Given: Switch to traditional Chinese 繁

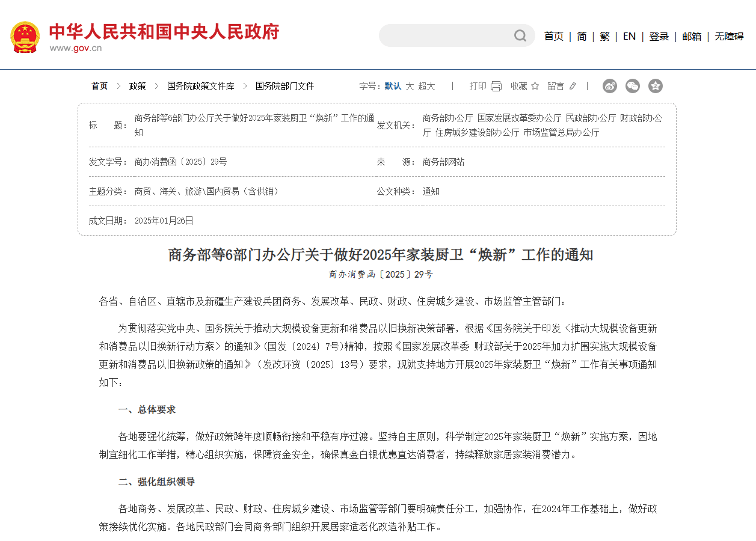Looking at the screenshot, I should (x=604, y=36).
